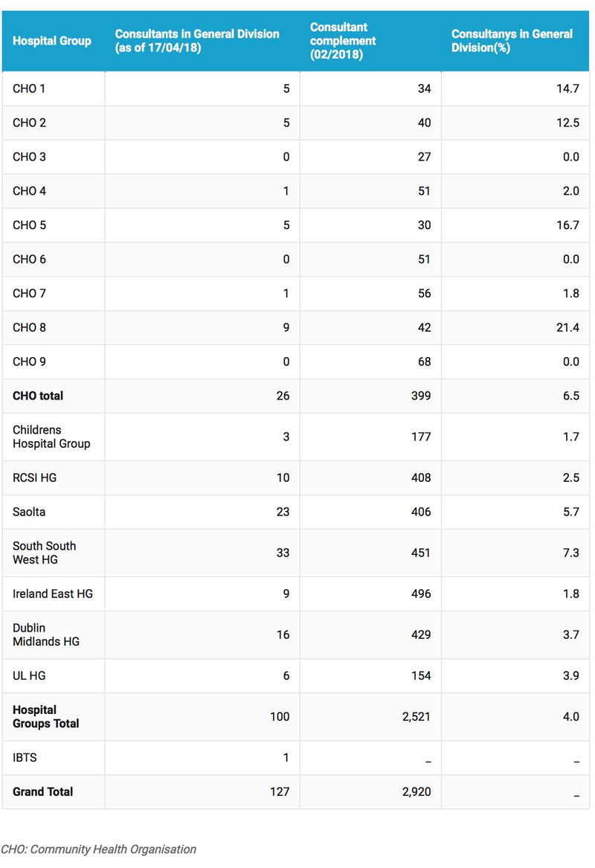Image resolution: width=595 pixels, height=868 pixels.
Task: Click the RCSI HG row label
Action: (x=34, y=478)
